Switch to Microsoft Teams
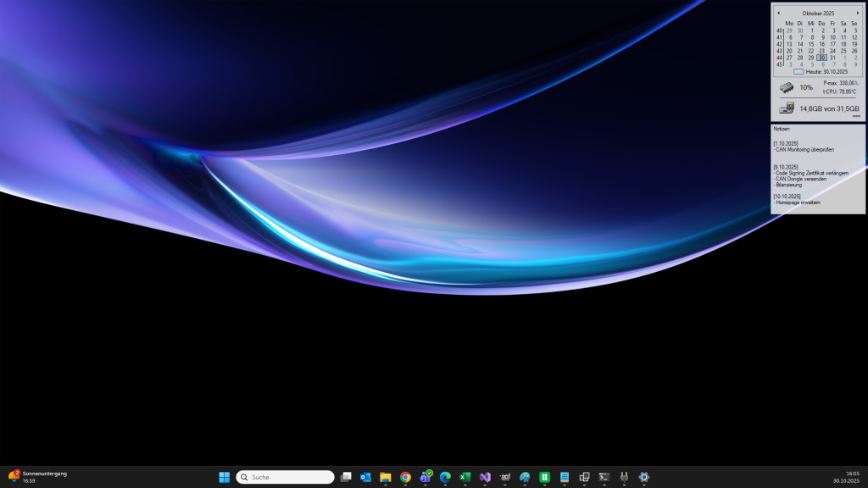868x488 pixels. 426,477
